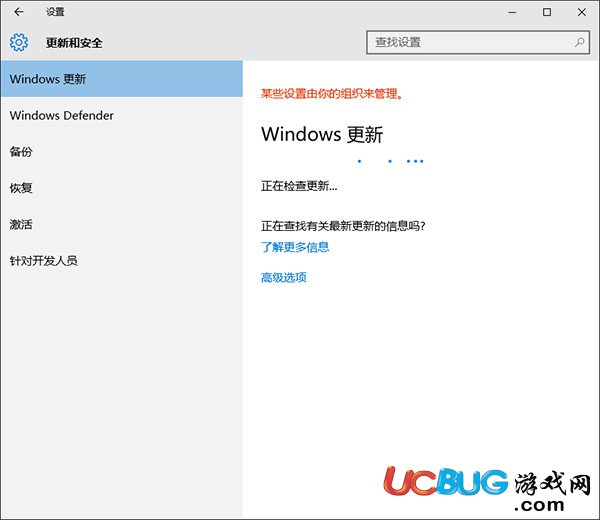This screenshot has width=600, height=520.
Task: Minimize the 设置 window
Action: [x=512, y=12]
